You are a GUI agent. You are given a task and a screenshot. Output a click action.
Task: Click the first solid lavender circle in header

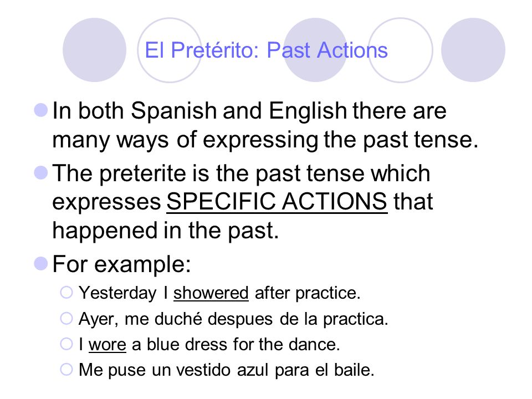click(x=94, y=50)
